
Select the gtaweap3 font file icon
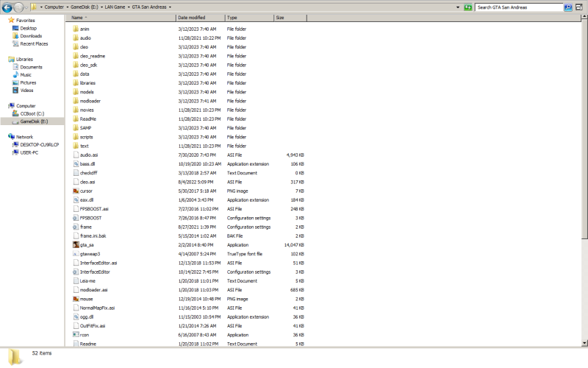pyautogui.click(x=76, y=254)
